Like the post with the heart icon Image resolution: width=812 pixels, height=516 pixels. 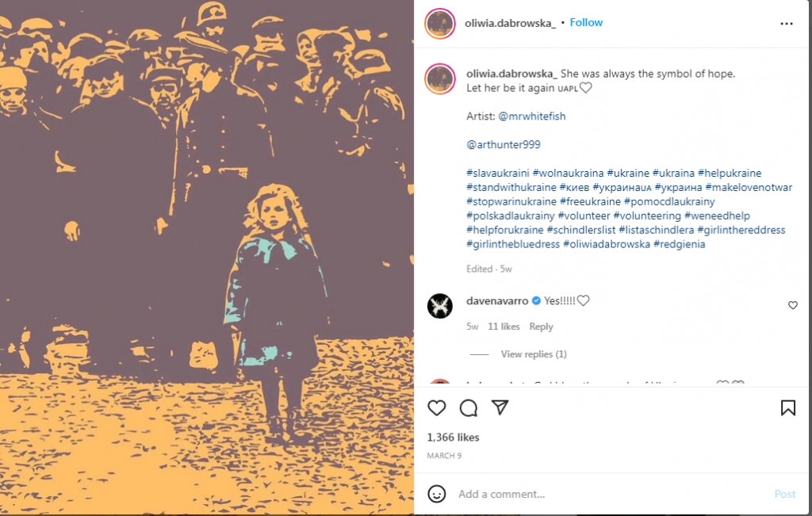[437, 408]
